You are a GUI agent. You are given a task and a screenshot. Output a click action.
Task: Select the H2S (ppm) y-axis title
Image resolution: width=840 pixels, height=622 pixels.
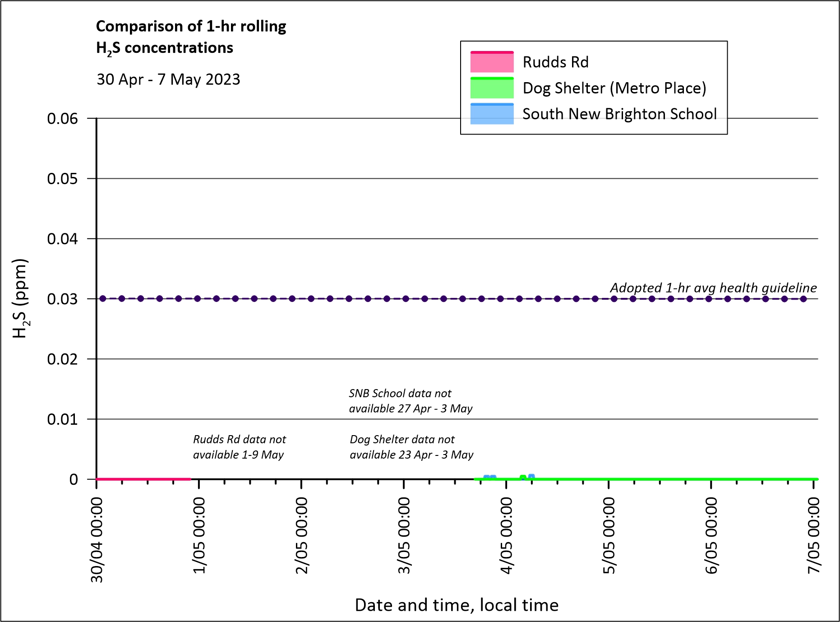point(20,298)
